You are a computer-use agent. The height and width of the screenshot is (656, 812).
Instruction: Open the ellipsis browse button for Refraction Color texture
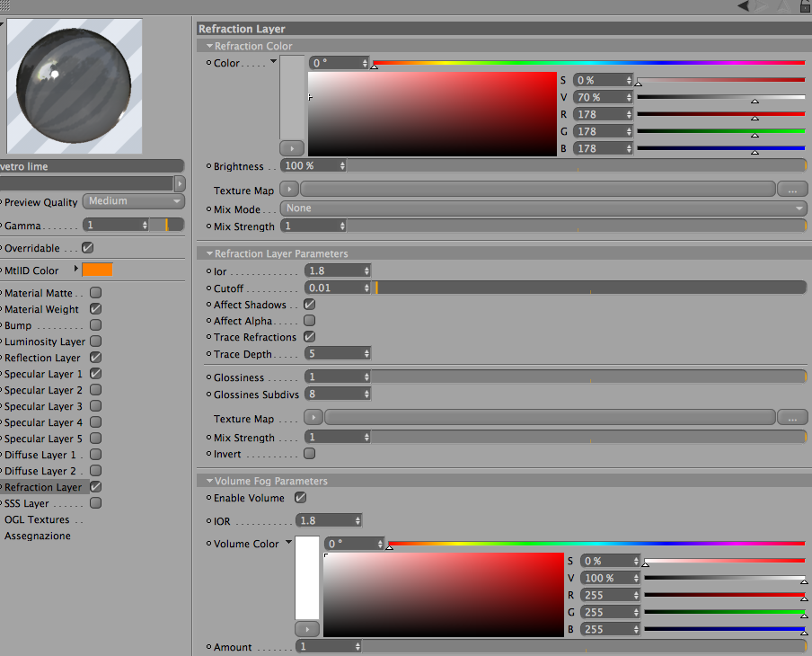click(792, 190)
